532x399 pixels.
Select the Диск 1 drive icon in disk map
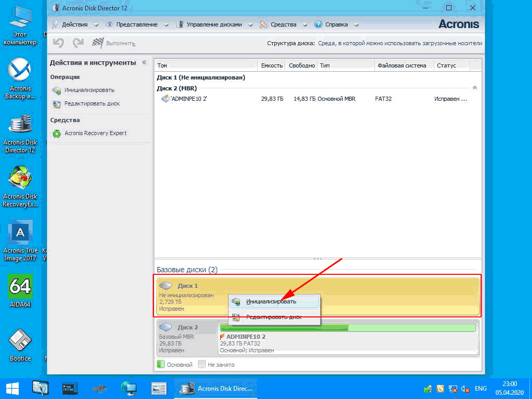(166, 286)
